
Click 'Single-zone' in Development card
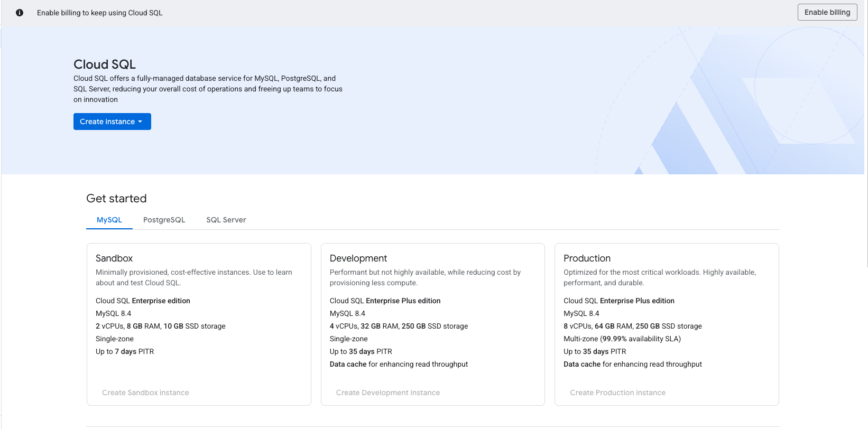tap(349, 339)
